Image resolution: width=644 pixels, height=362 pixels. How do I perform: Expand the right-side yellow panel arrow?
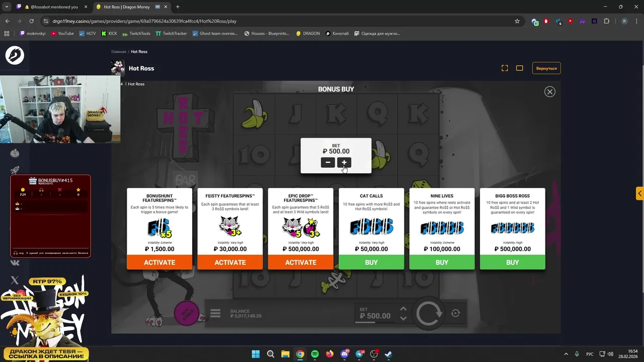pyautogui.click(x=639, y=194)
